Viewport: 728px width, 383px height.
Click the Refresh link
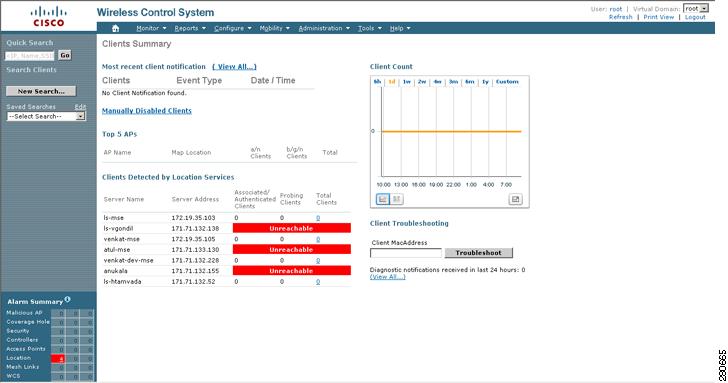(x=621, y=17)
